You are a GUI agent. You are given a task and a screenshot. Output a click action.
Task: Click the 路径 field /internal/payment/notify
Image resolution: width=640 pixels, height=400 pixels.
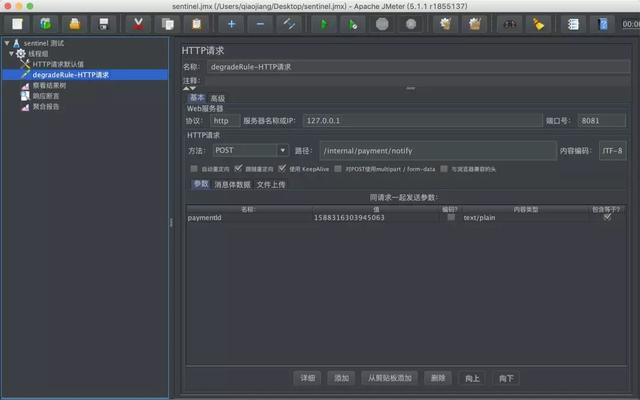point(438,151)
